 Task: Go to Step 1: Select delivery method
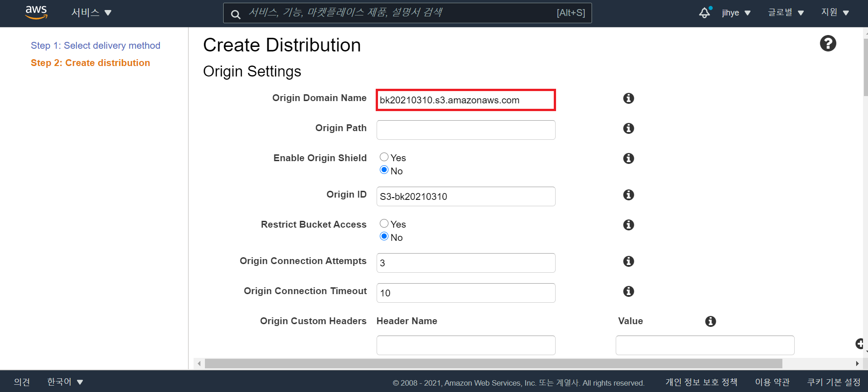(96, 46)
